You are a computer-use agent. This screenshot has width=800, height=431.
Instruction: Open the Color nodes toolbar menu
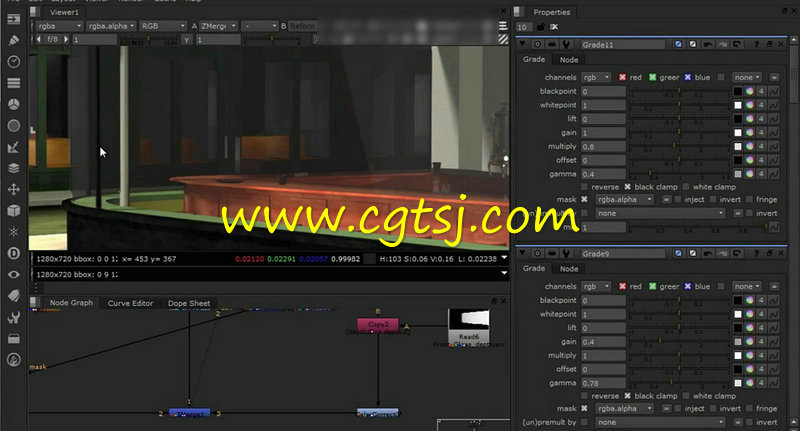point(14,104)
